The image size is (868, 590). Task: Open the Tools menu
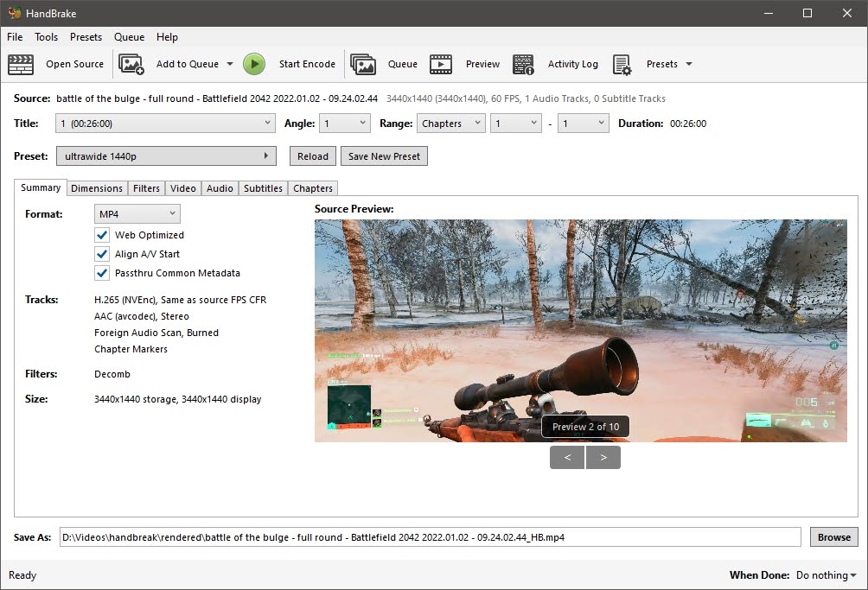46,37
